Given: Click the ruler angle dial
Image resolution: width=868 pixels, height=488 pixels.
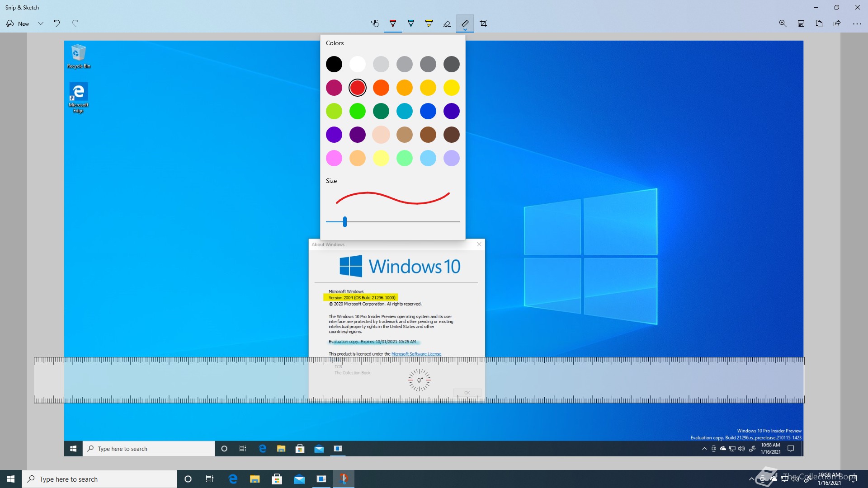Looking at the screenshot, I should pyautogui.click(x=420, y=380).
